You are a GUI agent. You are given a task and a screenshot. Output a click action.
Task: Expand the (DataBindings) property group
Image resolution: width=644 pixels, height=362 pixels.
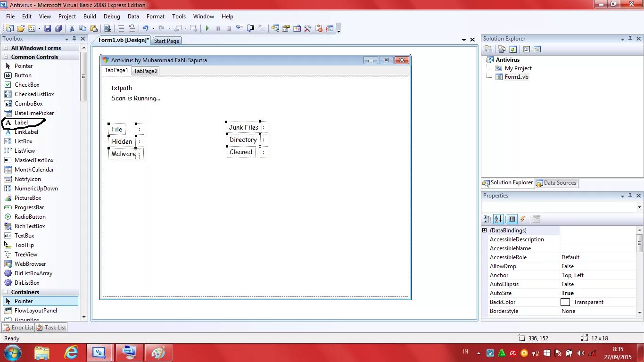(484, 230)
